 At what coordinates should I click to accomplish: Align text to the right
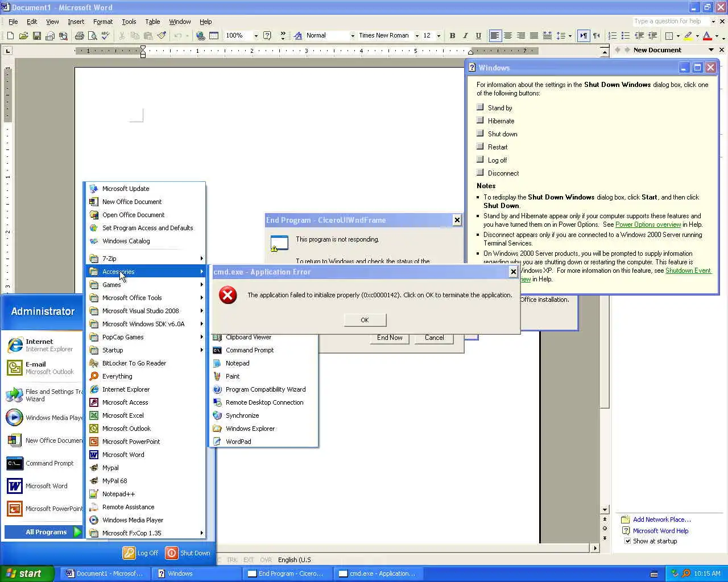(x=521, y=36)
